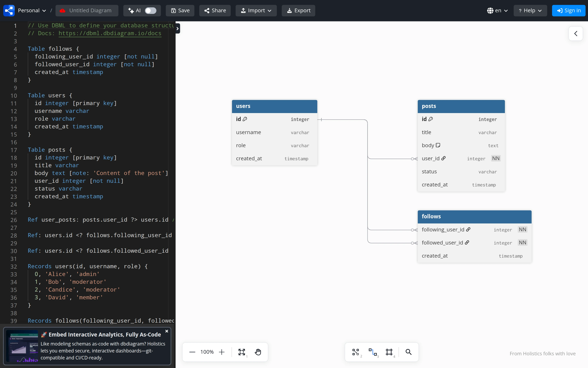The width and height of the screenshot is (588, 368).
Task: Open the en language dropdown
Action: click(497, 10)
